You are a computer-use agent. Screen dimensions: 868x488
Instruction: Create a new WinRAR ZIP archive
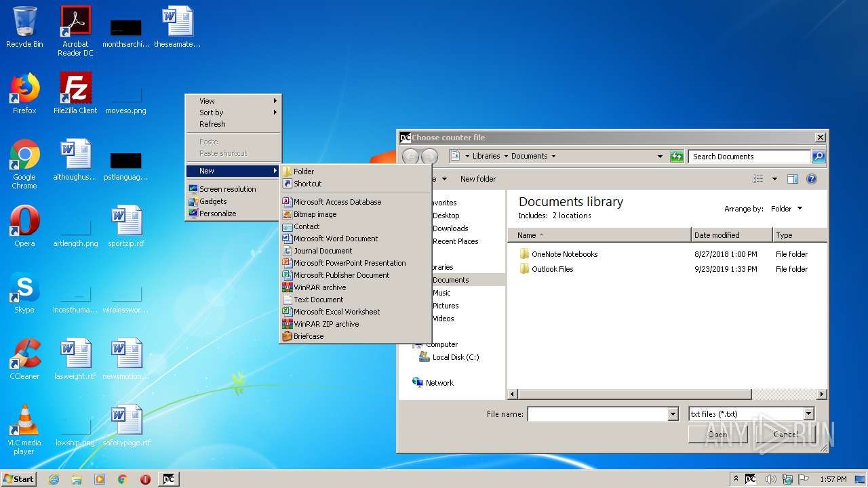[356, 324]
